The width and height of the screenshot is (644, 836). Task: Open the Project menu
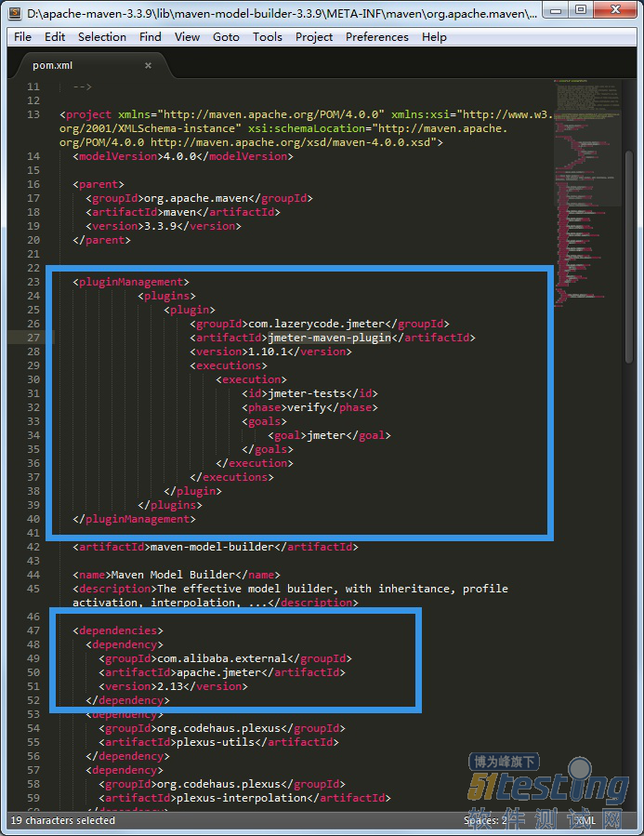click(314, 37)
